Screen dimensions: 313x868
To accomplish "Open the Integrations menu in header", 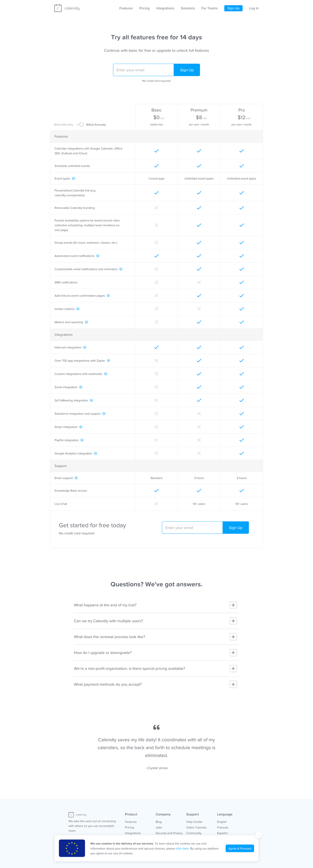I will tap(165, 8).
